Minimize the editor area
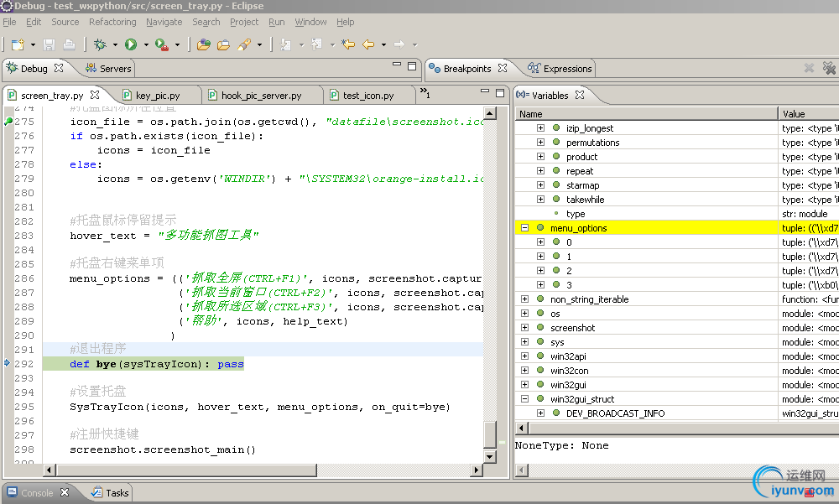Image resolution: width=839 pixels, height=504 pixels. coord(485,91)
